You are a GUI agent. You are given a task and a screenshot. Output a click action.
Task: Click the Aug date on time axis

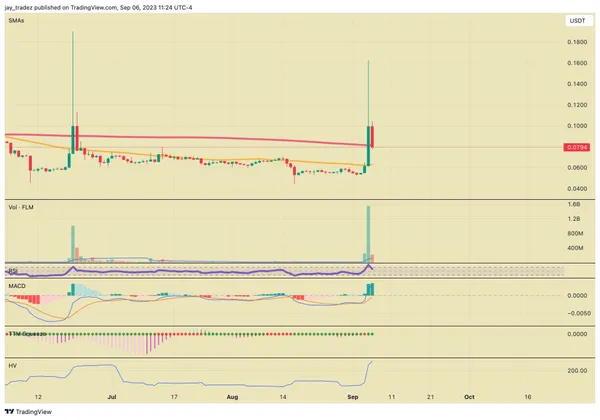[232, 396]
